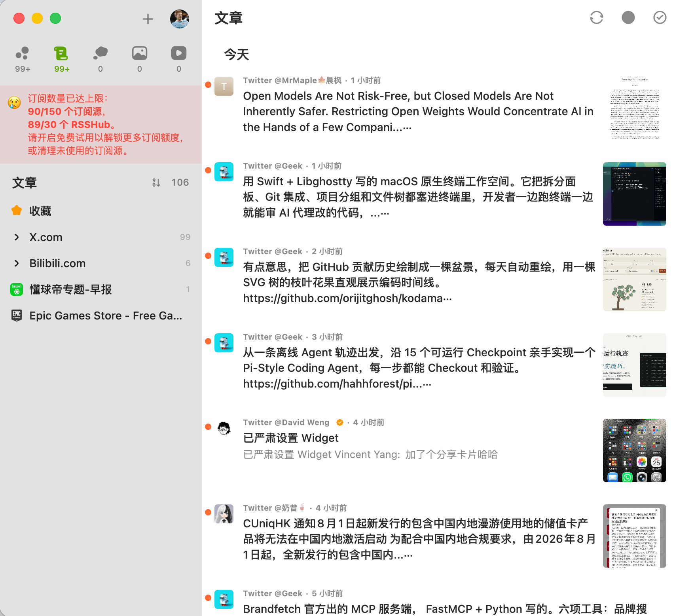The image size is (675, 616).
Task: Click Geek avatar on the 5 小时前 post
Action: pyautogui.click(x=224, y=599)
